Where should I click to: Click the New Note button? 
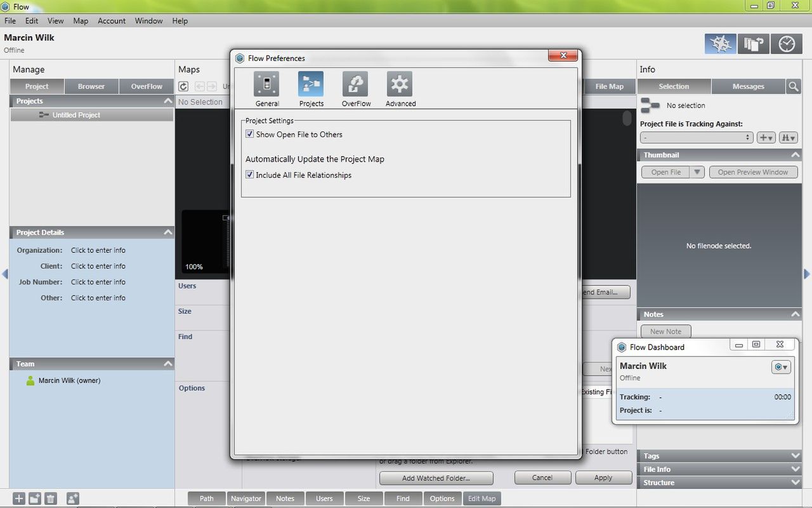(x=665, y=331)
